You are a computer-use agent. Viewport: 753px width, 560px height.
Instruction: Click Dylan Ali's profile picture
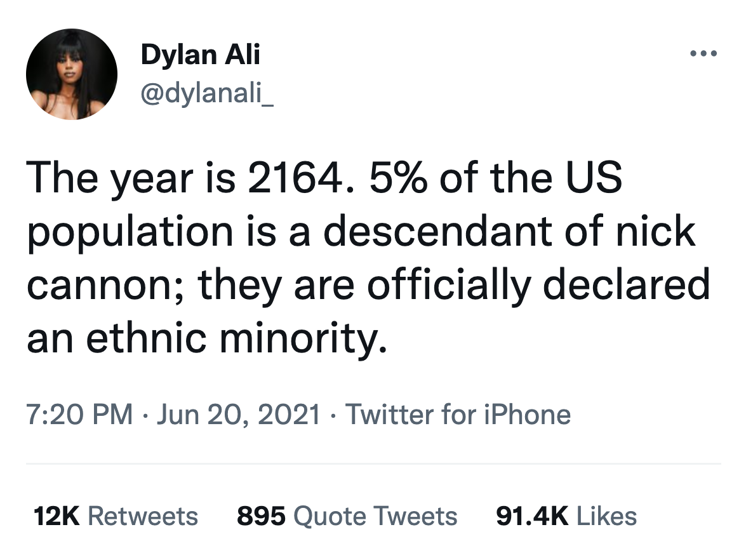72,74
